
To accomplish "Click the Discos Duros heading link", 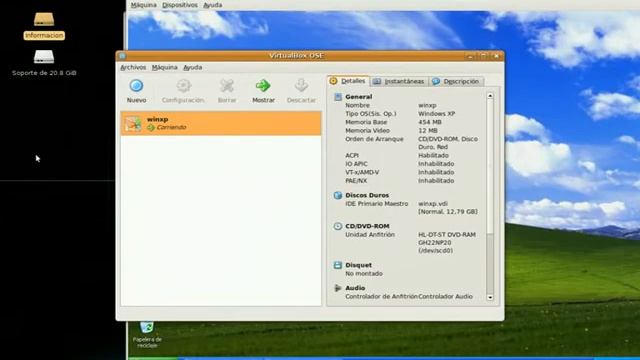I will click(x=367, y=195).
